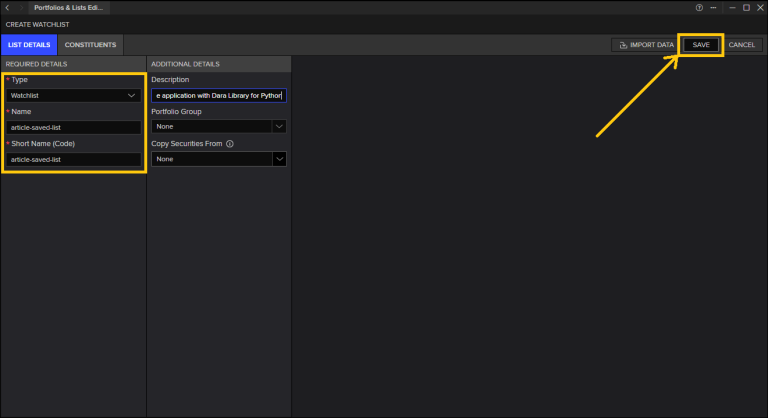Go back using the left arrow icon
The width and height of the screenshot is (768, 418).
(x=7, y=8)
